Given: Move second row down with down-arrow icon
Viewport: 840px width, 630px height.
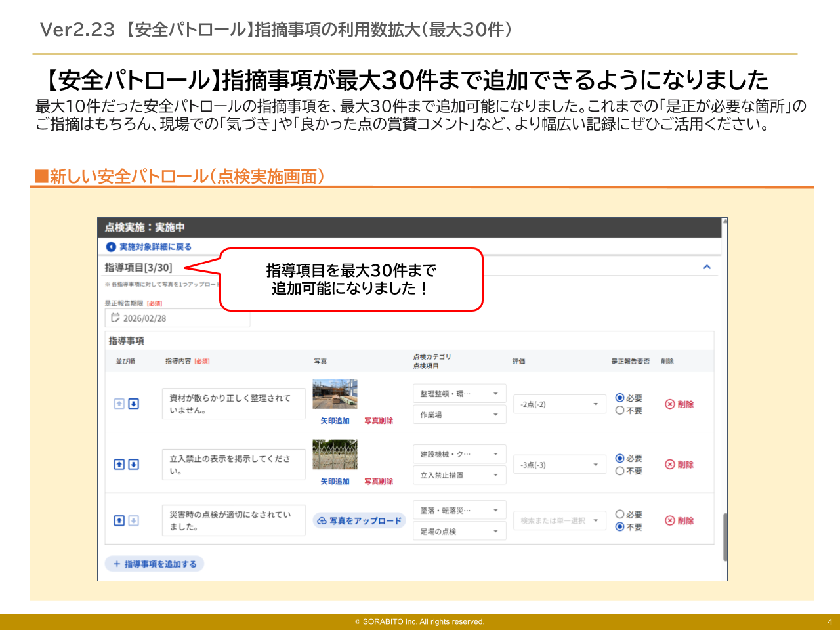Looking at the screenshot, I should (x=133, y=464).
